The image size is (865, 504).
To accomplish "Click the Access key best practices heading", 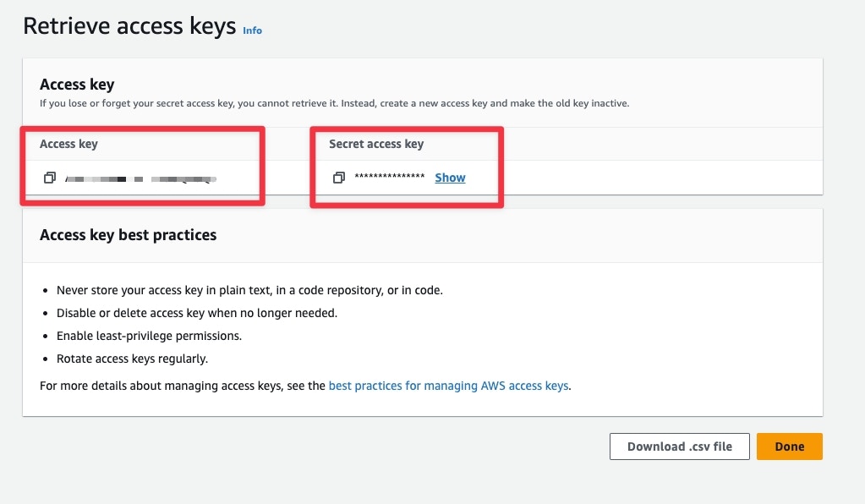I will point(128,235).
